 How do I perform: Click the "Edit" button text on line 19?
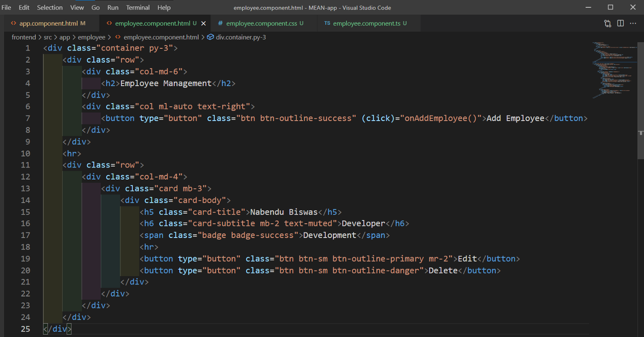click(x=467, y=259)
